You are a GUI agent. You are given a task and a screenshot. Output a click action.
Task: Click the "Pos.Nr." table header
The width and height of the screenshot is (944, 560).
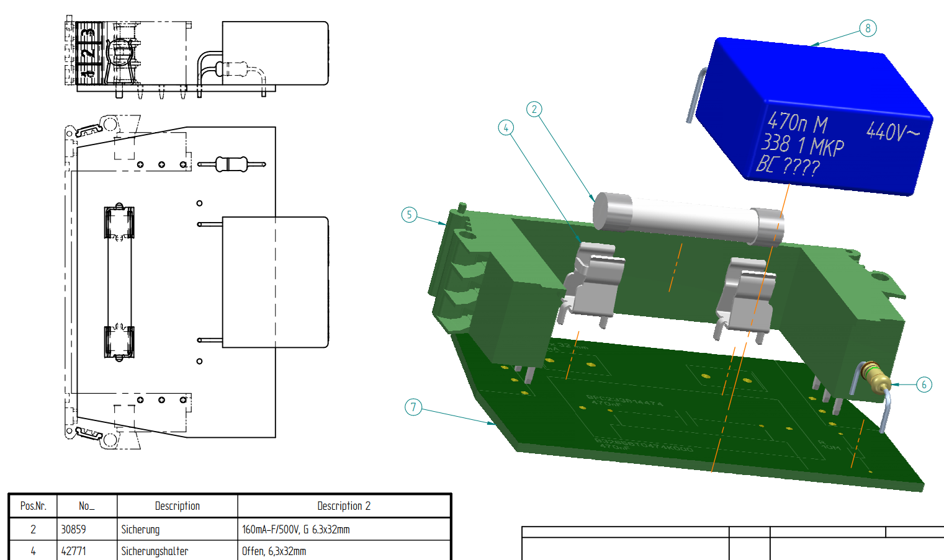33,506
